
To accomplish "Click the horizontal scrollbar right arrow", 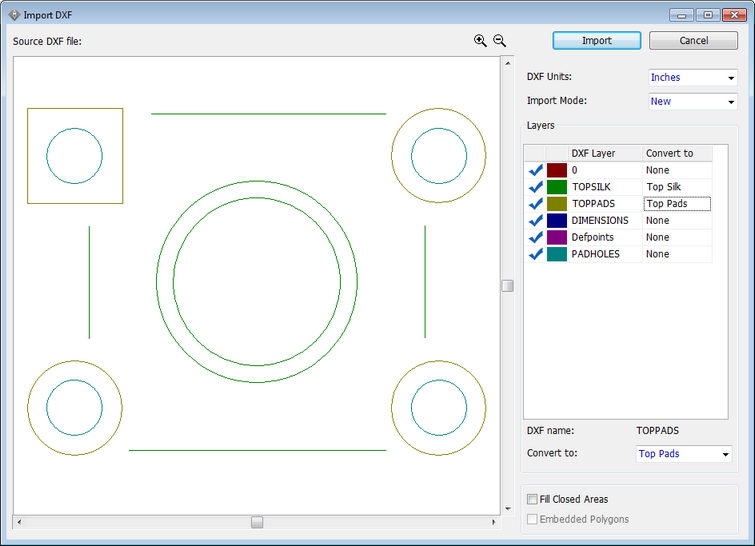I will pos(494,522).
